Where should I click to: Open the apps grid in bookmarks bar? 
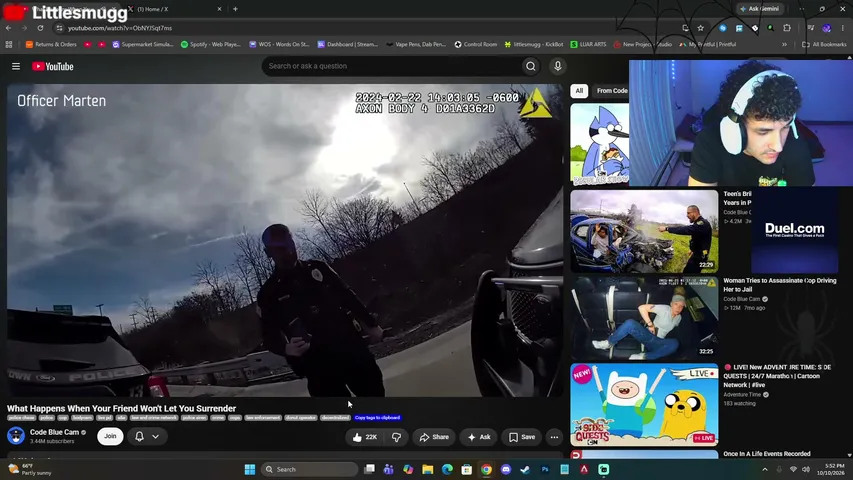(x=9, y=45)
